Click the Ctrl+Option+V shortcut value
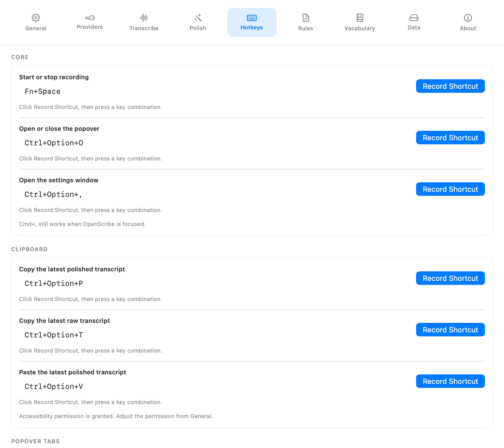This screenshot has height=448, width=504. [54, 387]
